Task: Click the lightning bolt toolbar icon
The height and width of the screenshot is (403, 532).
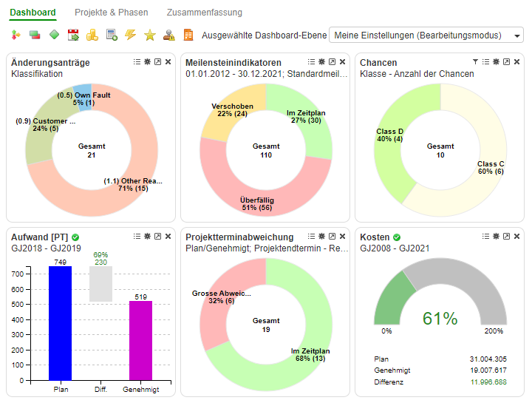Action: [131, 35]
